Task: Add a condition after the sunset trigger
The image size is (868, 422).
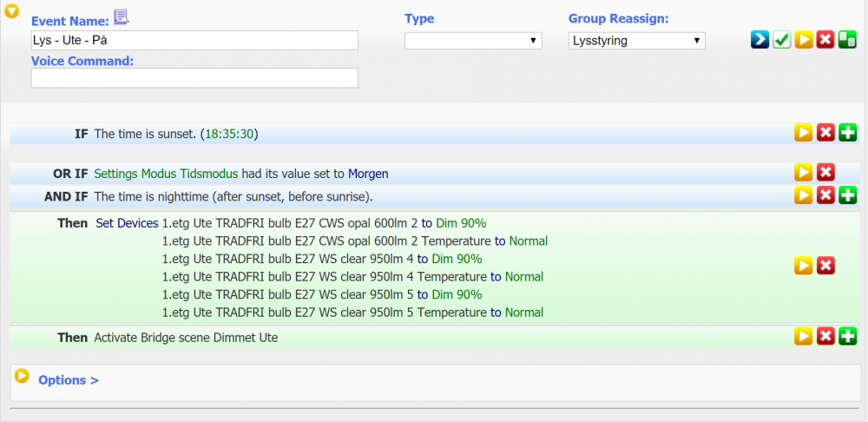Action: pyautogui.click(x=847, y=133)
